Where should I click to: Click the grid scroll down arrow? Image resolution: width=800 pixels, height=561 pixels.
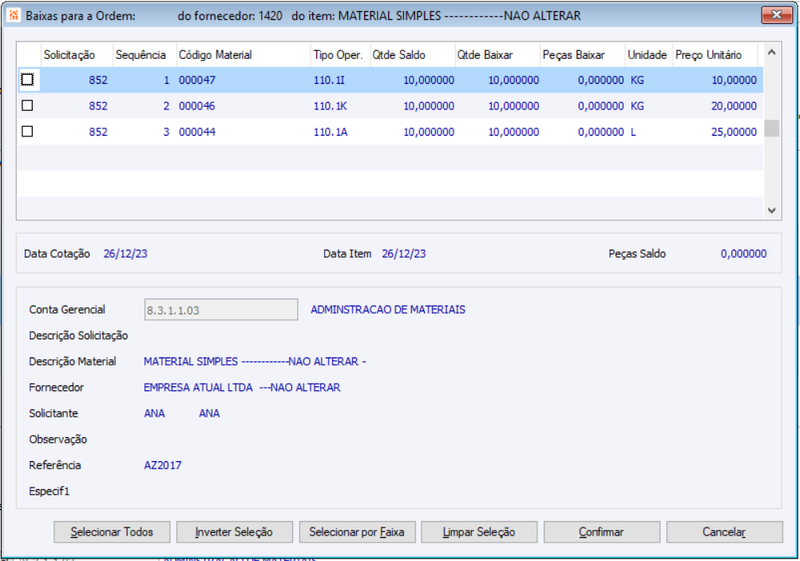tap(771, 210)
